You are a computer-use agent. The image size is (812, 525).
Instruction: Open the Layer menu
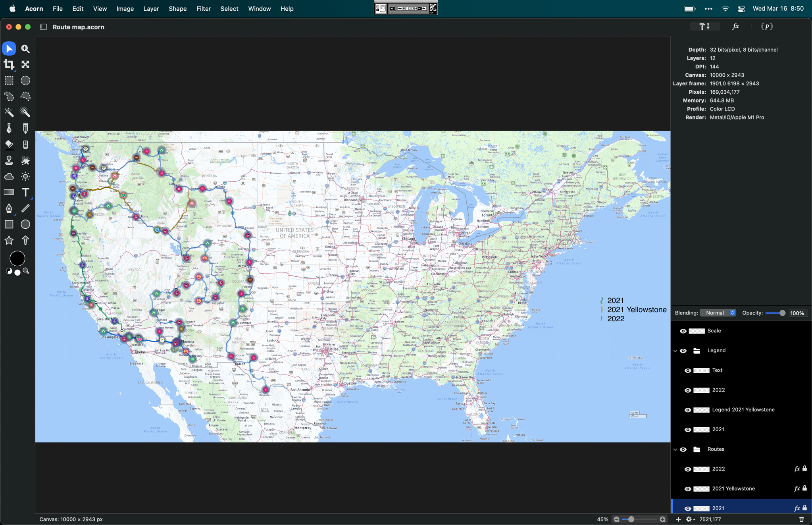(x=151, y=9)
